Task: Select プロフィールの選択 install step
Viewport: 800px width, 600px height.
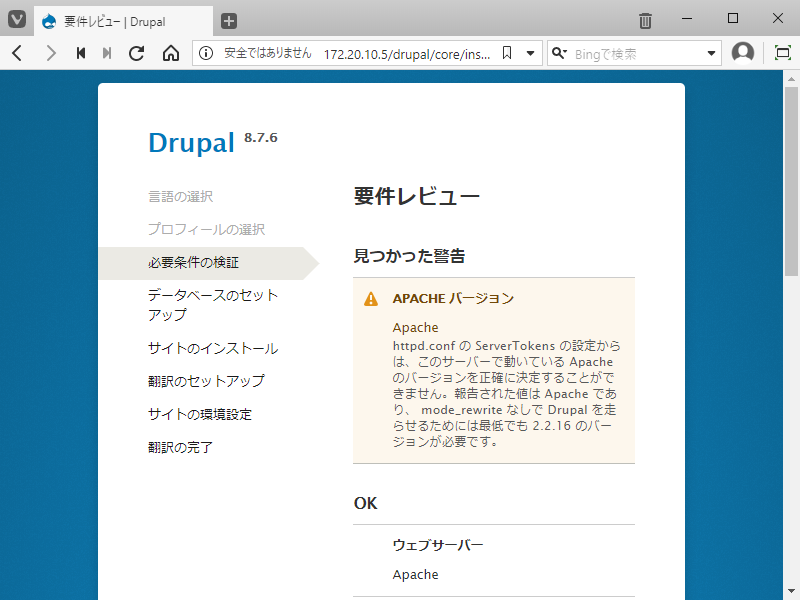Action: (x=207, y=229)
